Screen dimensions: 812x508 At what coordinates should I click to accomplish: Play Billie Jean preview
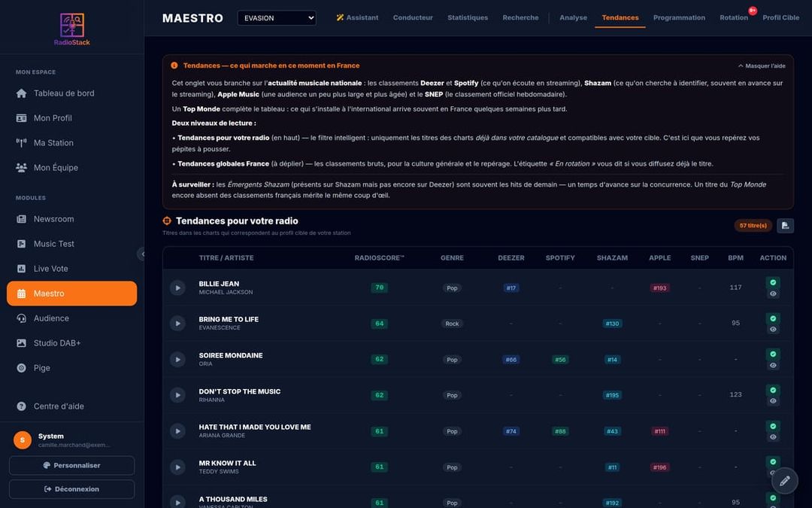(177, 287)
